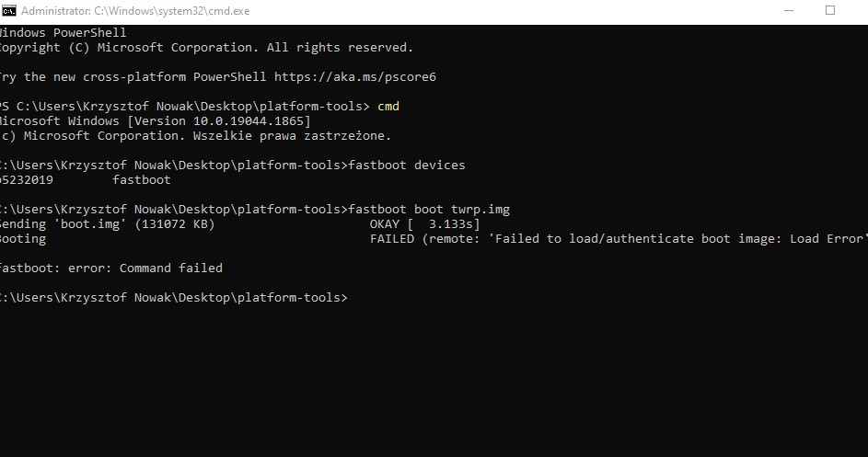This screenshot has width=868, height=457.
Task: Maximize the command prompt window
Action: (x=830, y=11)
